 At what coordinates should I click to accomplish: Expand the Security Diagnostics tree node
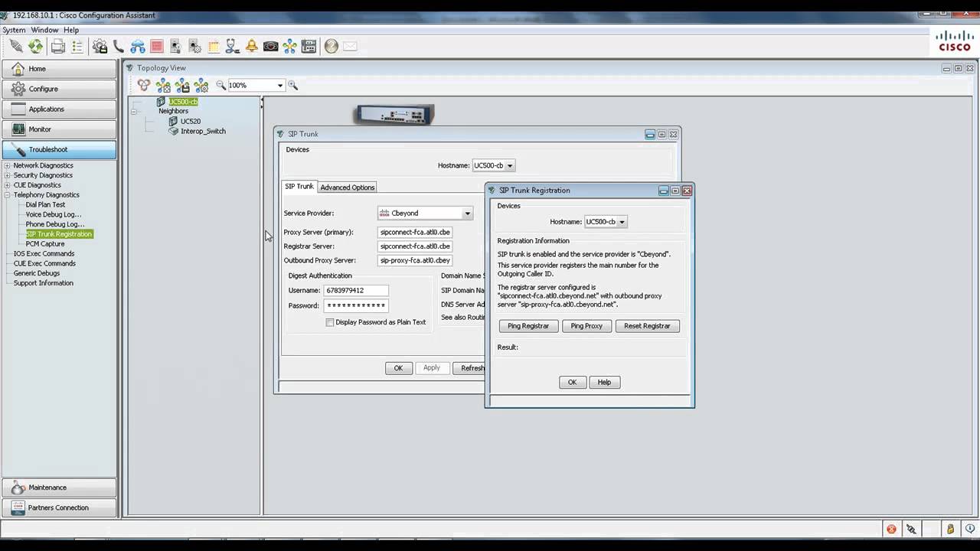(8, 175)
